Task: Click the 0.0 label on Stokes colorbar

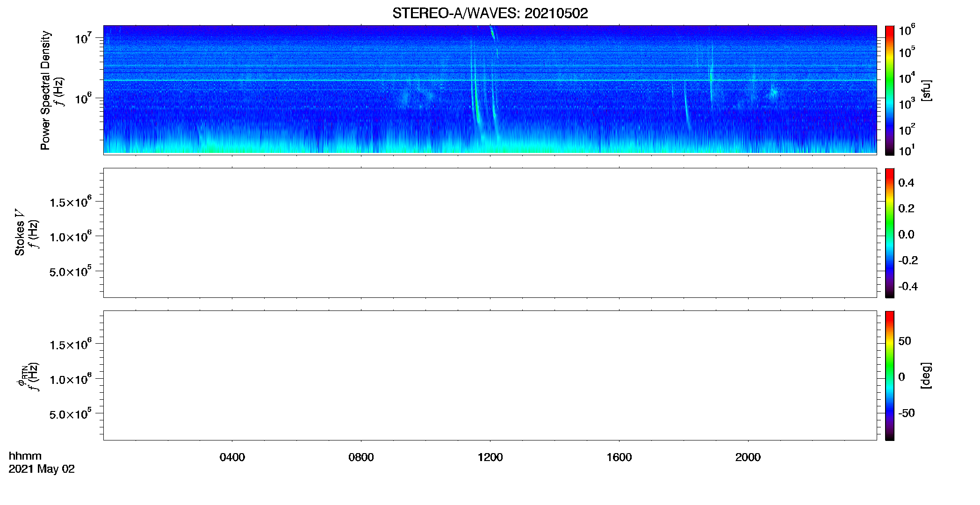Action: [906, 235]
